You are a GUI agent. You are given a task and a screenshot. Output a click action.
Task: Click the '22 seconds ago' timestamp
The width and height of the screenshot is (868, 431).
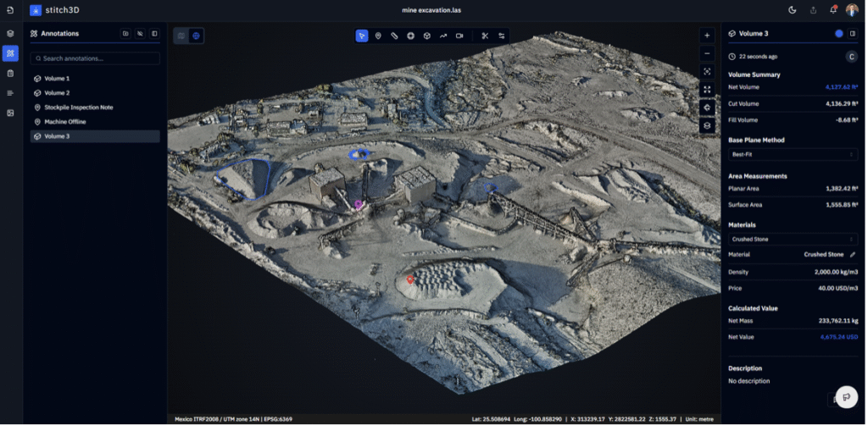point(757,57)
